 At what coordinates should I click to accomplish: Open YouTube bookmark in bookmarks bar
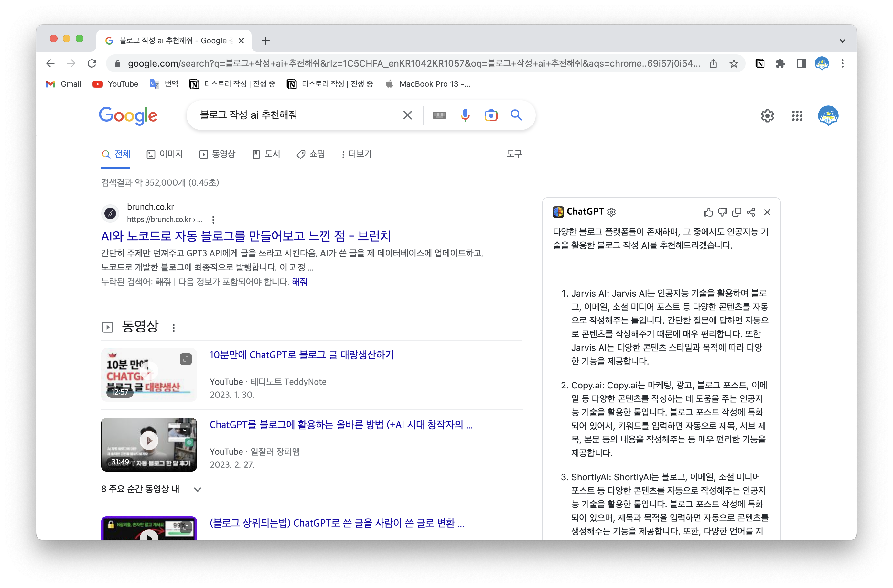tap(115, 84)
